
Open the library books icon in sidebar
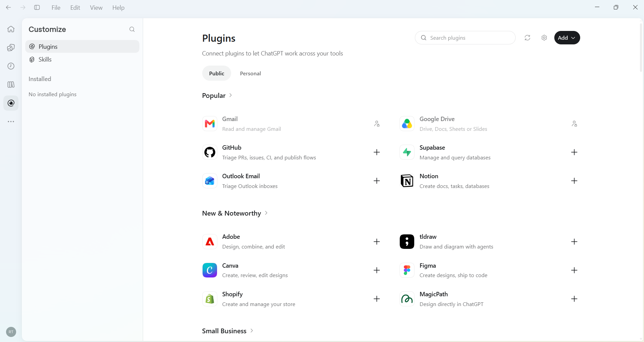11,84
